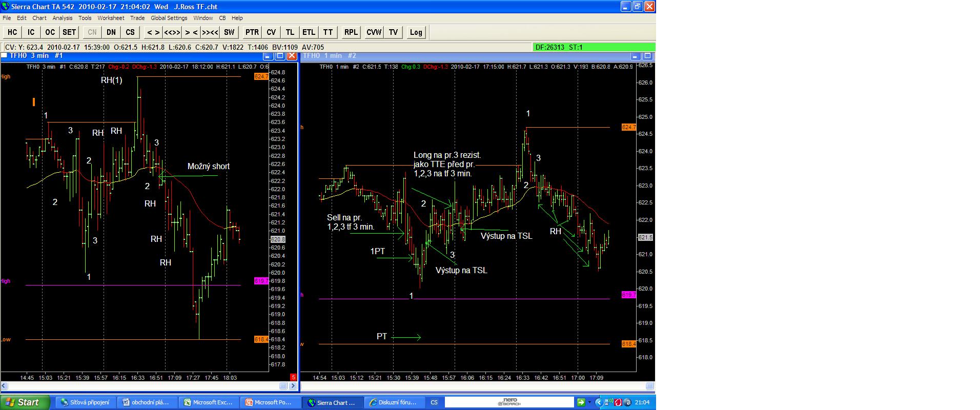Viewport: 980px width, 410px height.
Task: Click the Nero search input field
Action: [x=509, y=402]
